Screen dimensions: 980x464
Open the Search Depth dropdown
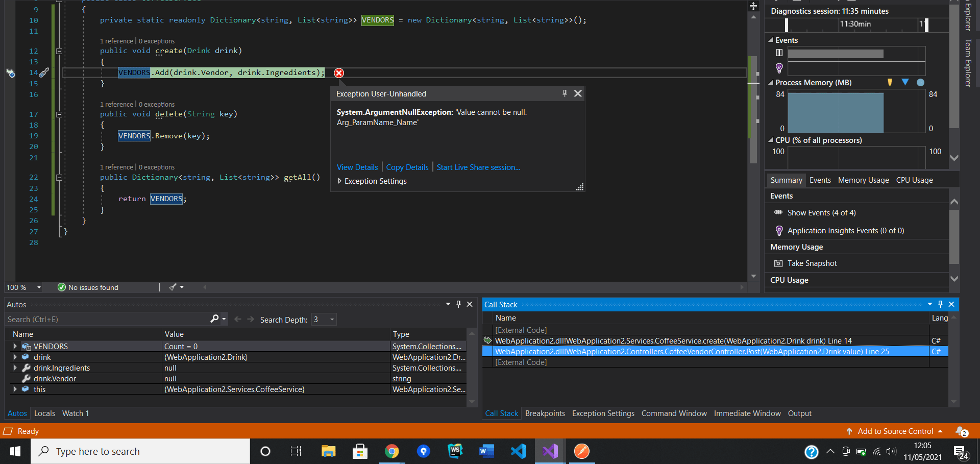click(331, 319)
